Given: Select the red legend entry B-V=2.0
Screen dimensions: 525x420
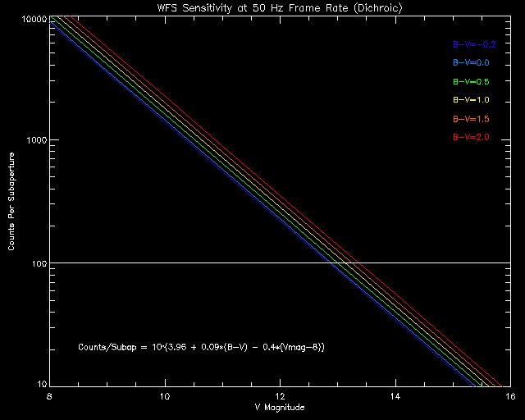Looking at the screenshot, I should coord(471,137).
